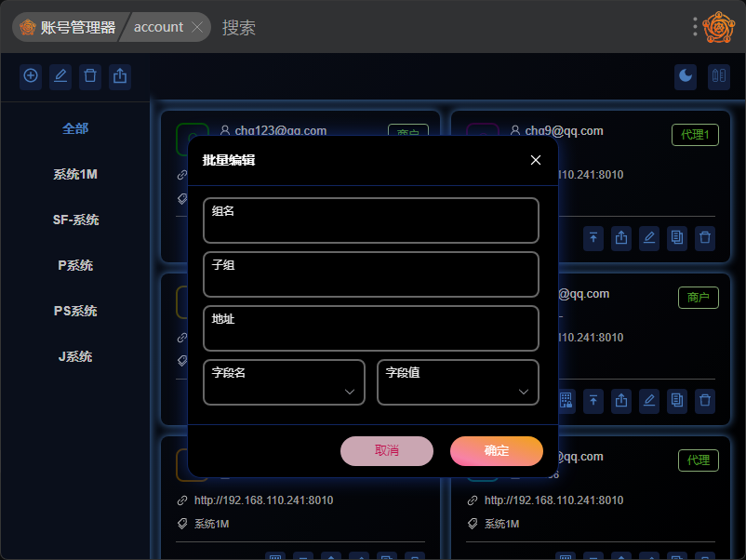Toggle dark mode moon icon
746x560 pixels.
[x=686, y=76]
